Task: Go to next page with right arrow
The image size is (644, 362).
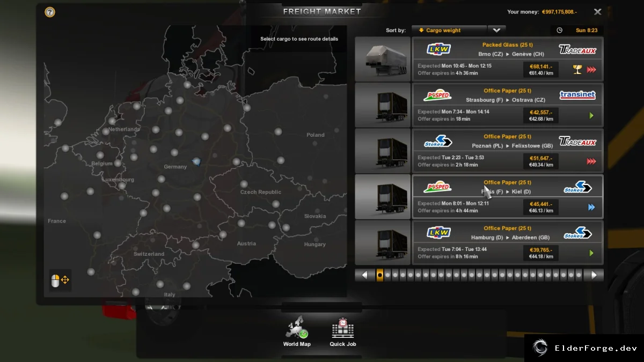Action: pos(594,275)
